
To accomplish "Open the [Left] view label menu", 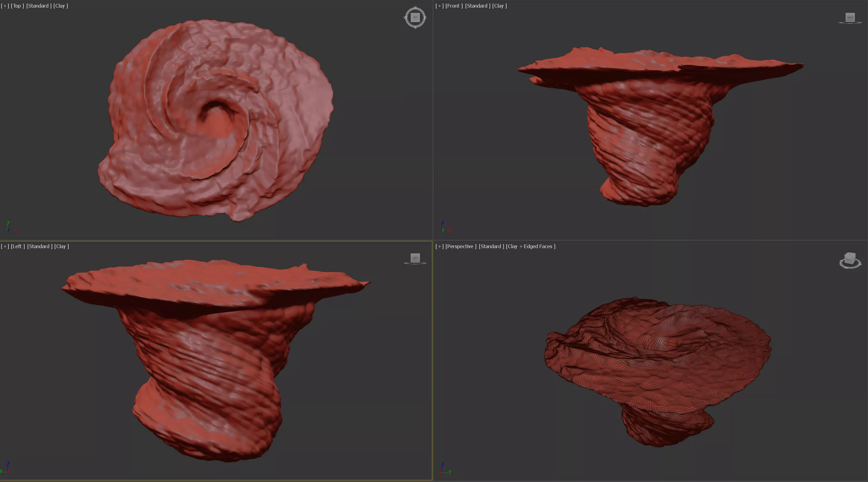I will [x=18, y=246].
